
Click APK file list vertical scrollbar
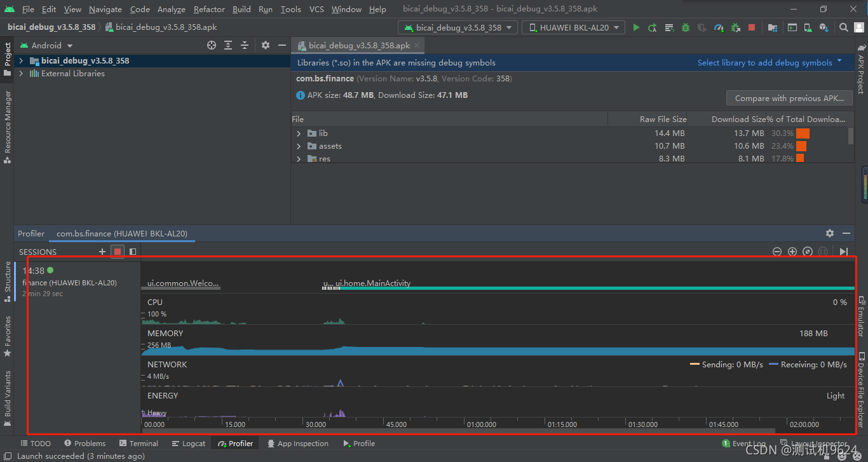(851, 137)
